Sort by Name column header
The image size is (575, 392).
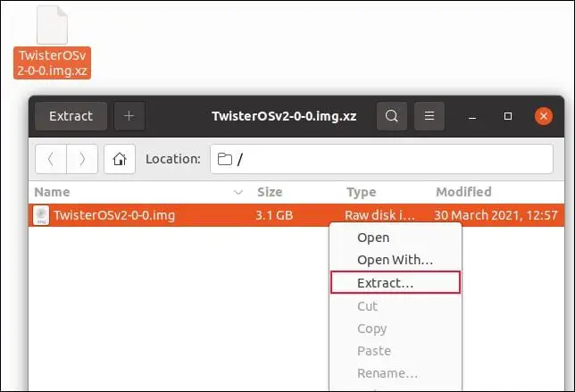[52, 192]
